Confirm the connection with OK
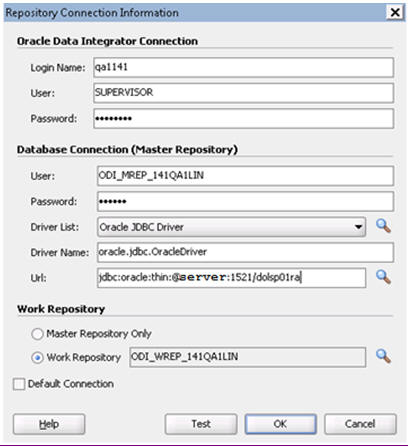 [x=280, y=424]
